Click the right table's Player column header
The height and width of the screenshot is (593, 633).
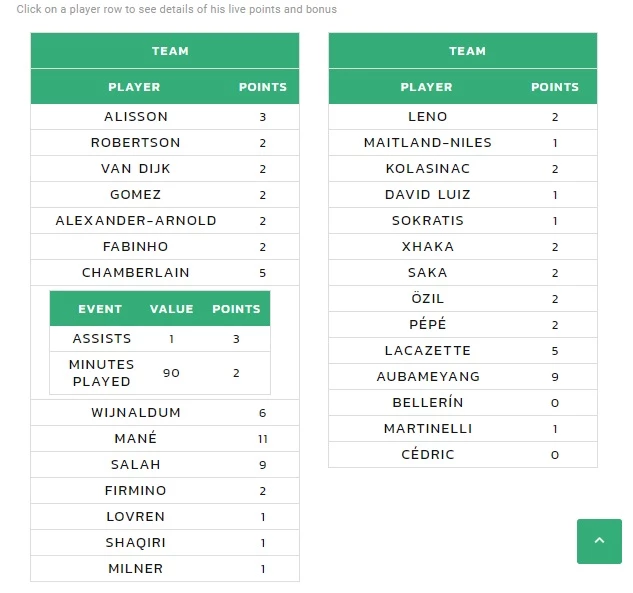click(x=426, y=87)
